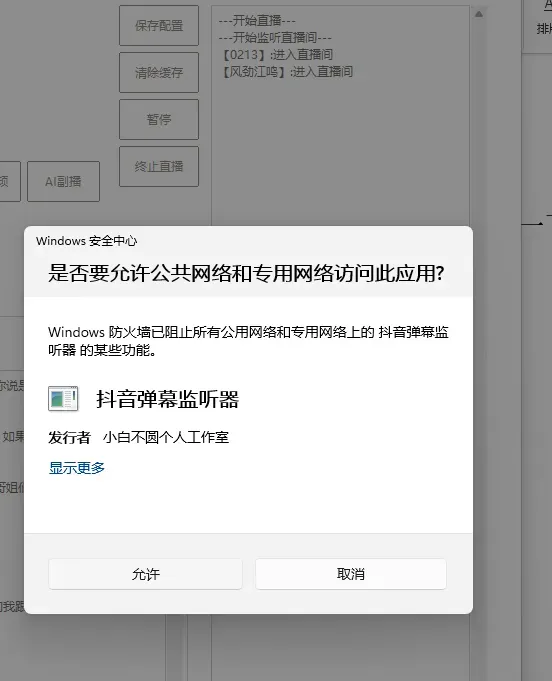Click the heading 是否要允许公共网络和专用网络访问此应用?

(x=246, y=274)
